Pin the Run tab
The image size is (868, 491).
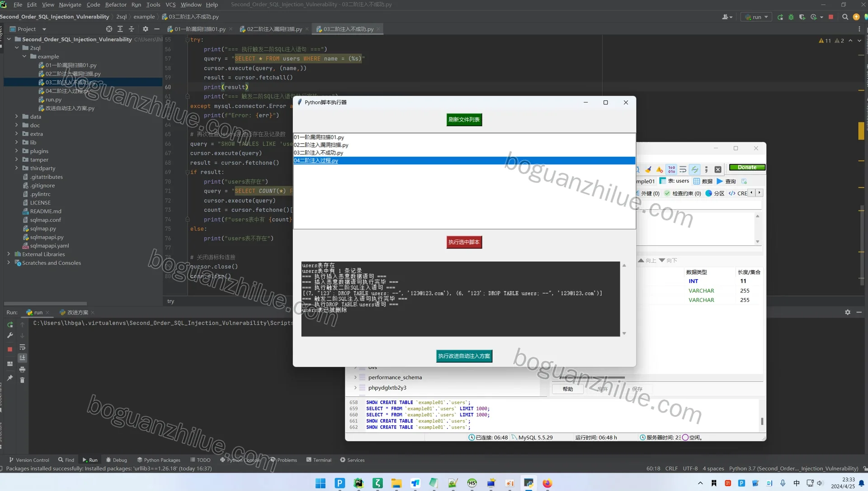click(10, 377)
